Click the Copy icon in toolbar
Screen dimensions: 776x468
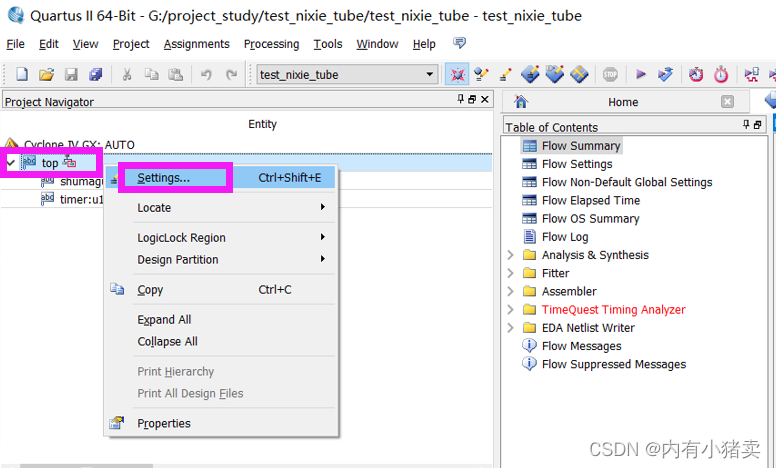(151, 75)
